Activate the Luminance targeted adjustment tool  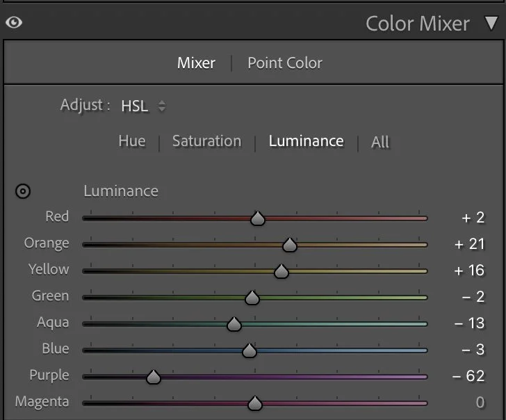coord(23,191)
